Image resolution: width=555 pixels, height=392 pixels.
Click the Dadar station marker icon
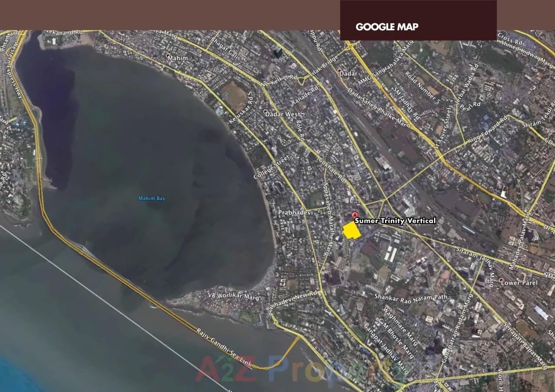(x=340, y=72)
